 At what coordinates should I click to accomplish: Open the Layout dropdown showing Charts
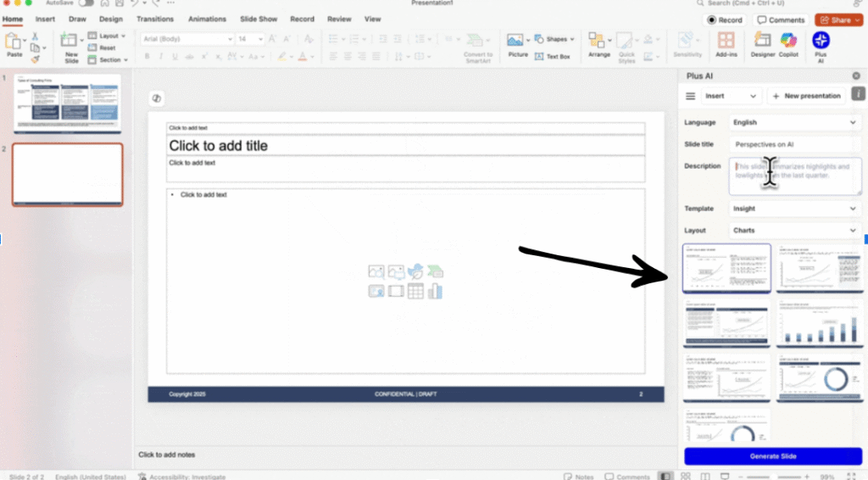(x=794, y=231)
